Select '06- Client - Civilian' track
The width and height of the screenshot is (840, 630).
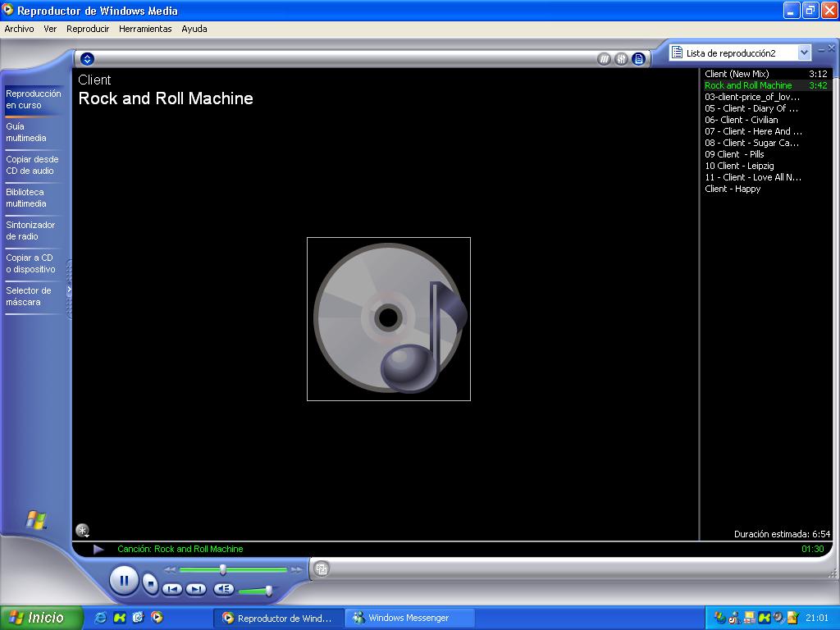click(x=766, y=120)
